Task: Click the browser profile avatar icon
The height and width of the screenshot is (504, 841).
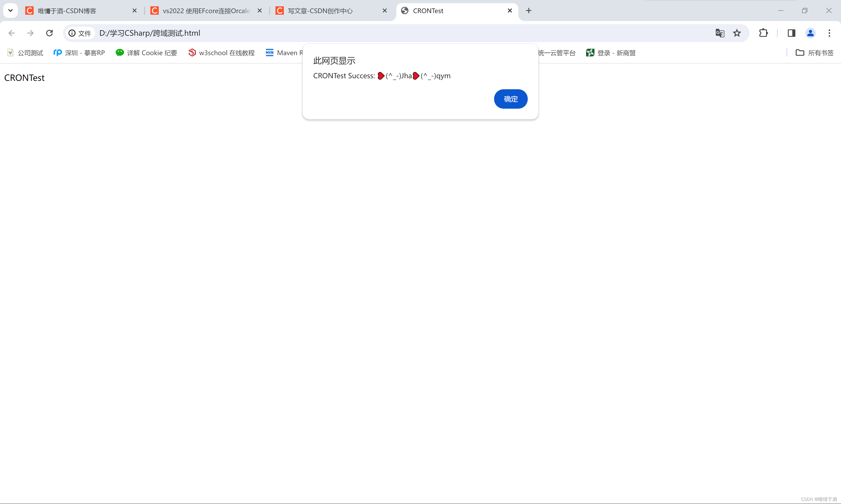Action: click(811, 33)
